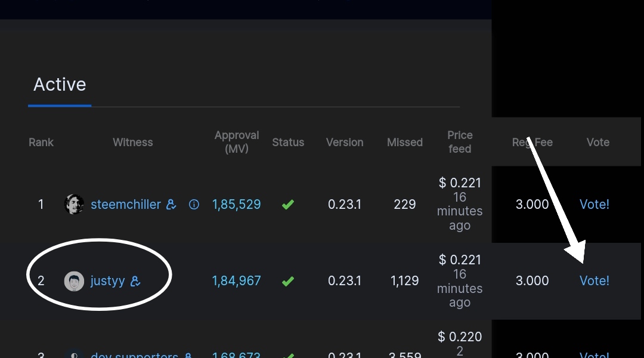Open approval value 1,84,967
Viewport: 644px width, 358px height.
(237, 280)
